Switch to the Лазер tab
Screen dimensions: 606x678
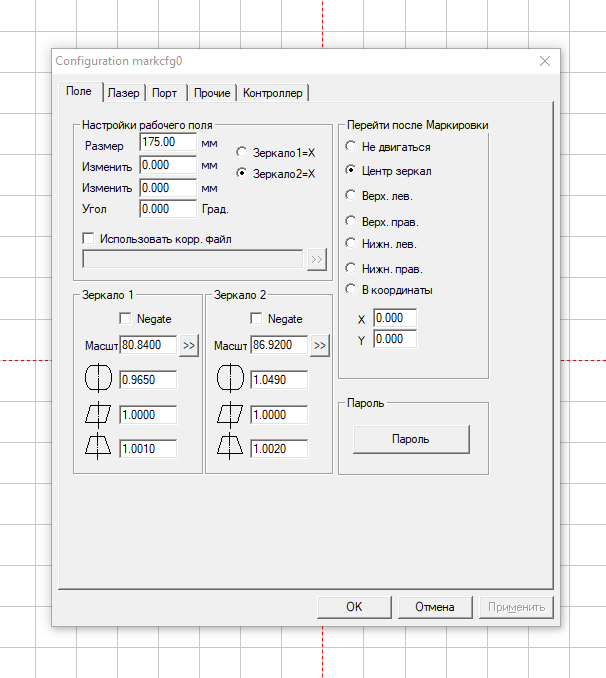pos(124,93)
